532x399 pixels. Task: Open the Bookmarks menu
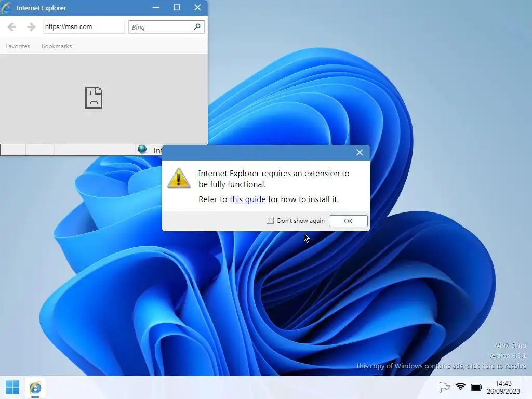pos(57,46)
